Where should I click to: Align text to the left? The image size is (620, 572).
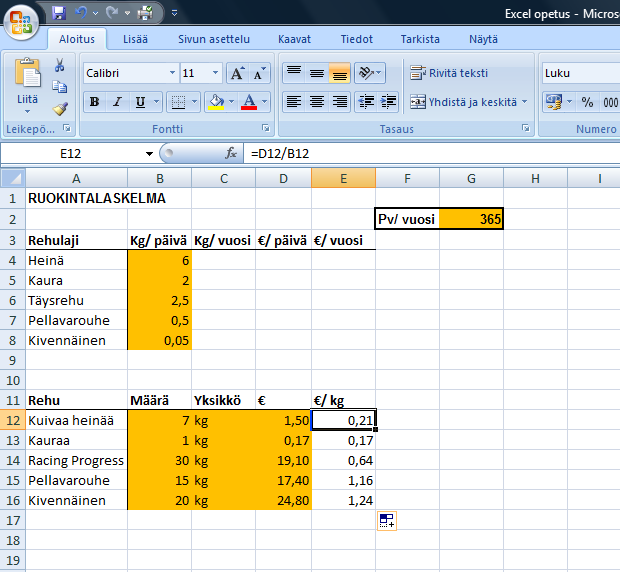pyautogui.click(x=294, y=102)
